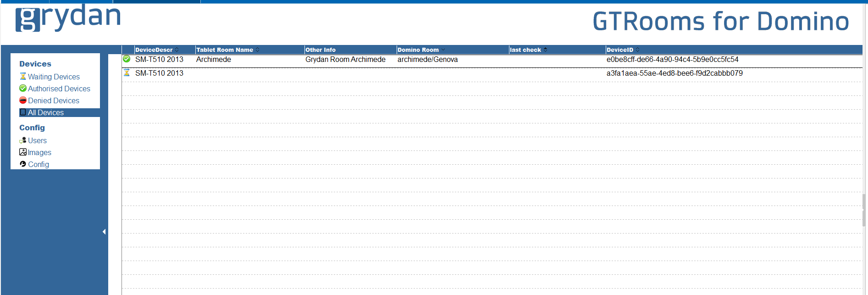This screenshot has width=868, height=295.
Task: Click the Config gear icon in sidebar
Action: [x=23, y=164]
